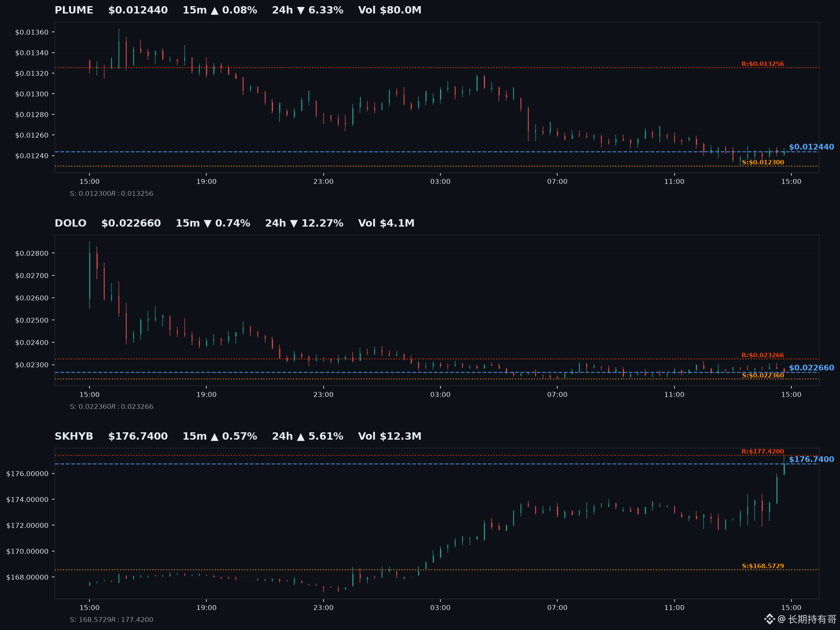This screenshot has width=840, height=630.
Task: Click the $0.01260 y-axis label
Action: 32,135
